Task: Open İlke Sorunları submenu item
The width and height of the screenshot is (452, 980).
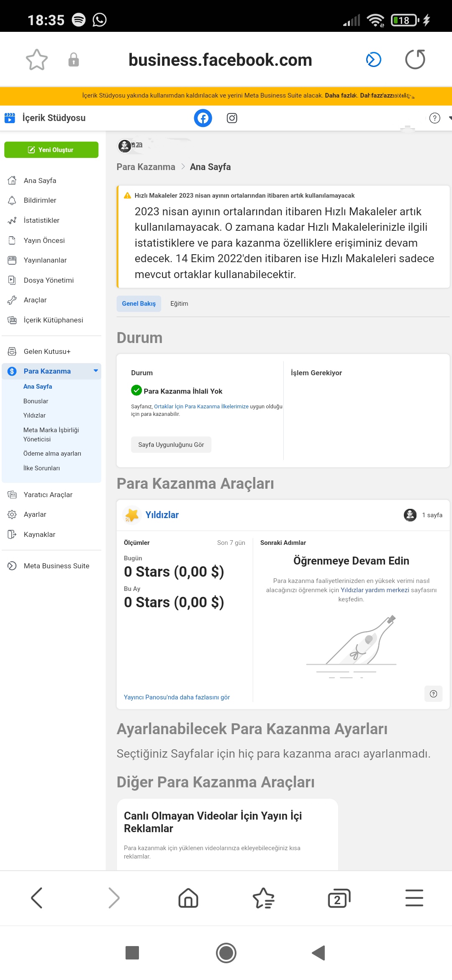Action: 41,468
